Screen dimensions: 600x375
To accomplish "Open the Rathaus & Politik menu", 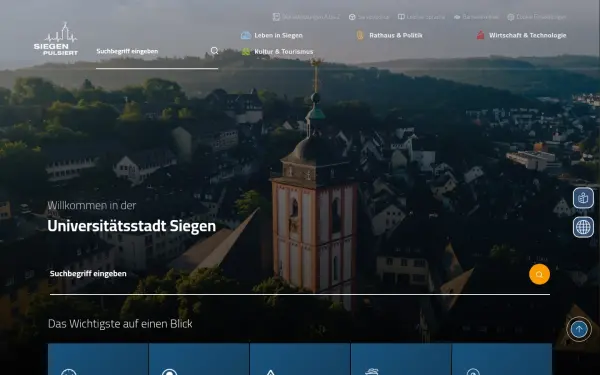I will pyautogui.click(x=390, y=35).
